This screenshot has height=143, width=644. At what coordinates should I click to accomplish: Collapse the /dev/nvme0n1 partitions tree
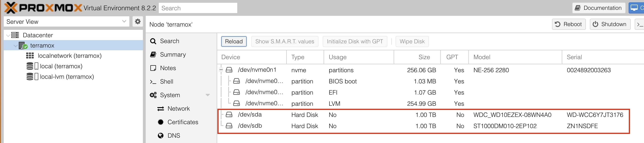(x=221, y=70)
